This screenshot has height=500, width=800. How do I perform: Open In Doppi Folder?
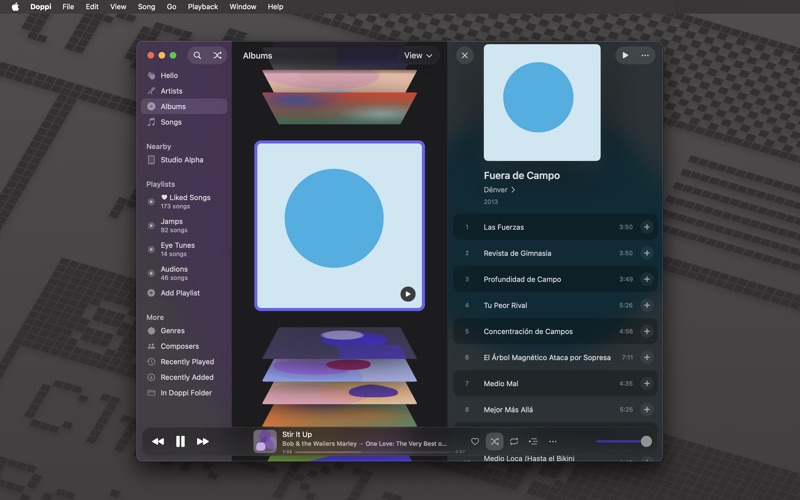[184, 393]
